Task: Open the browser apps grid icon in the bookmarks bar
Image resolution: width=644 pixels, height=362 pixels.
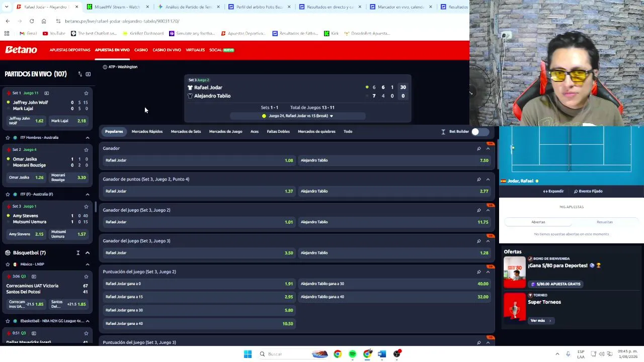Action: (x=7, y=33)
